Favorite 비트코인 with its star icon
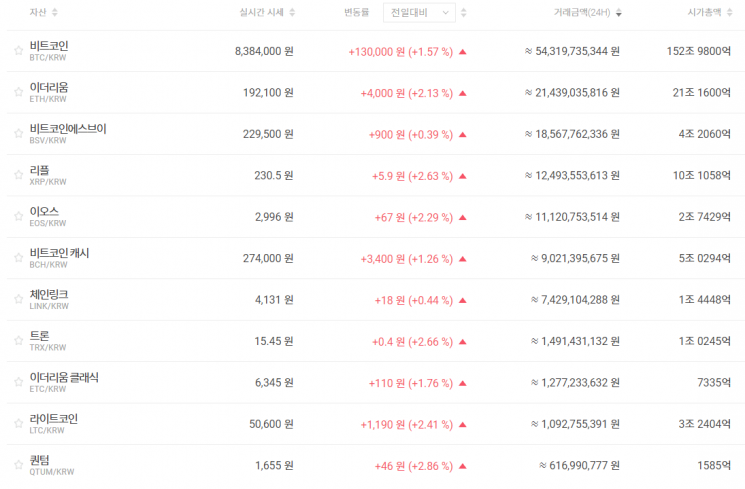This screenshot has height=489, width=745. coord(18,50)
